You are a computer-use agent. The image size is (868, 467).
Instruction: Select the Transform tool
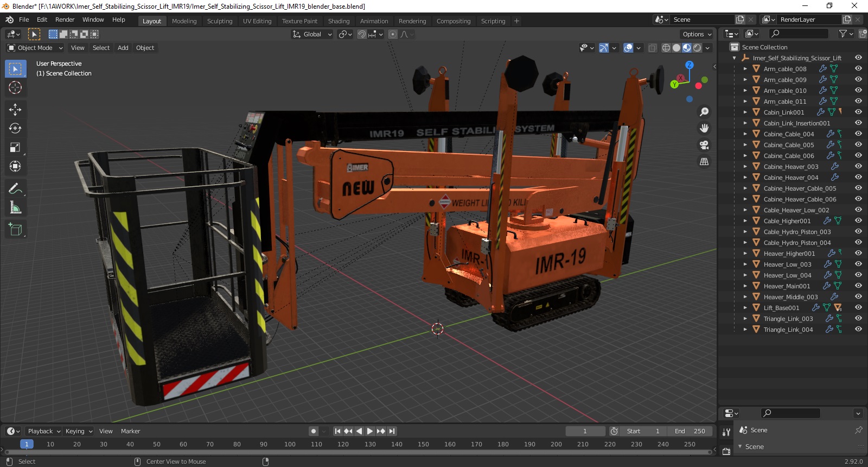[x=15, y=166]
